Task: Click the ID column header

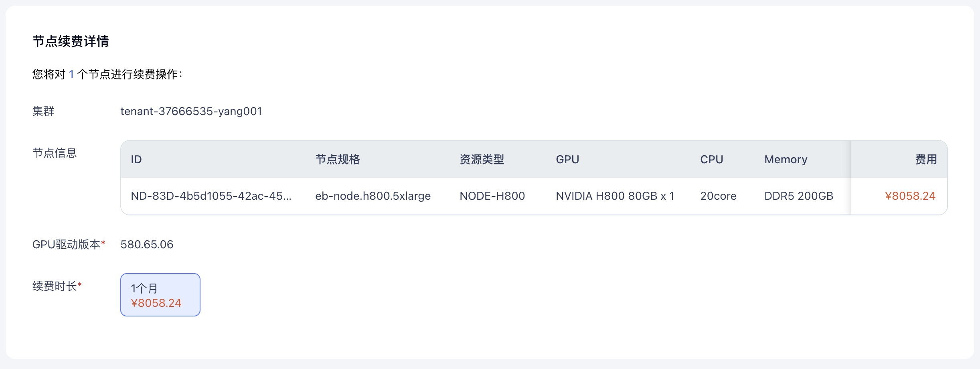Action: [136, 160]
